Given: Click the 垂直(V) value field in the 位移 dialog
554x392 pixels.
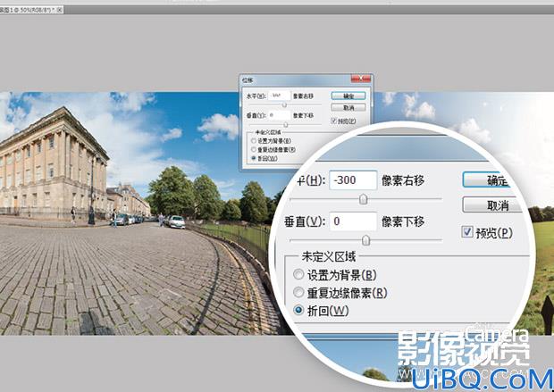Looking at the screenshot, I should pos(279,115).
